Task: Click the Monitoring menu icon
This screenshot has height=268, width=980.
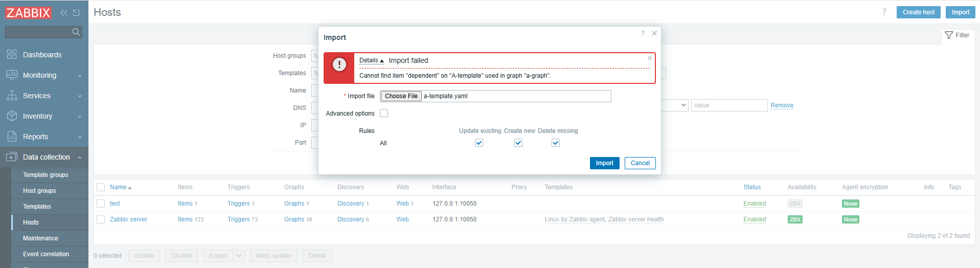Action: click(12, 75)
